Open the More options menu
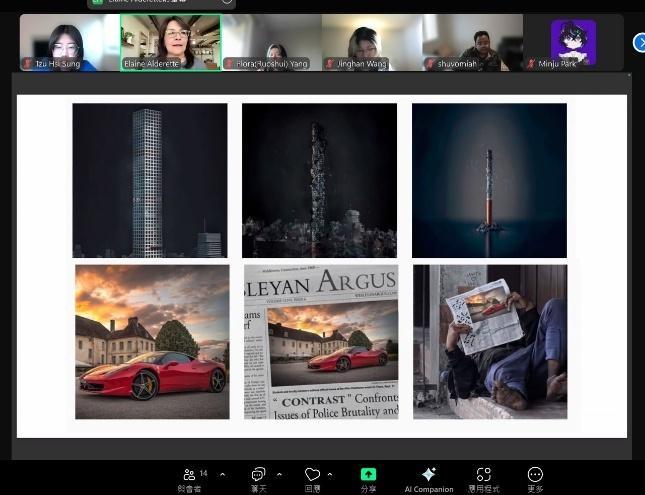Screen dimensions: 645x495 (535, 474)
